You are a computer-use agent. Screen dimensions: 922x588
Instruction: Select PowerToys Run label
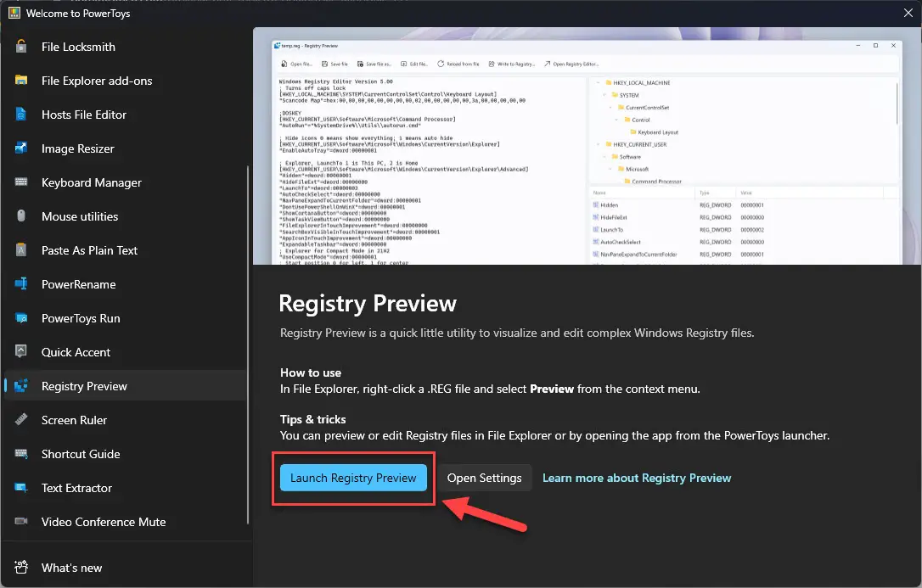(x=81, y=318)
